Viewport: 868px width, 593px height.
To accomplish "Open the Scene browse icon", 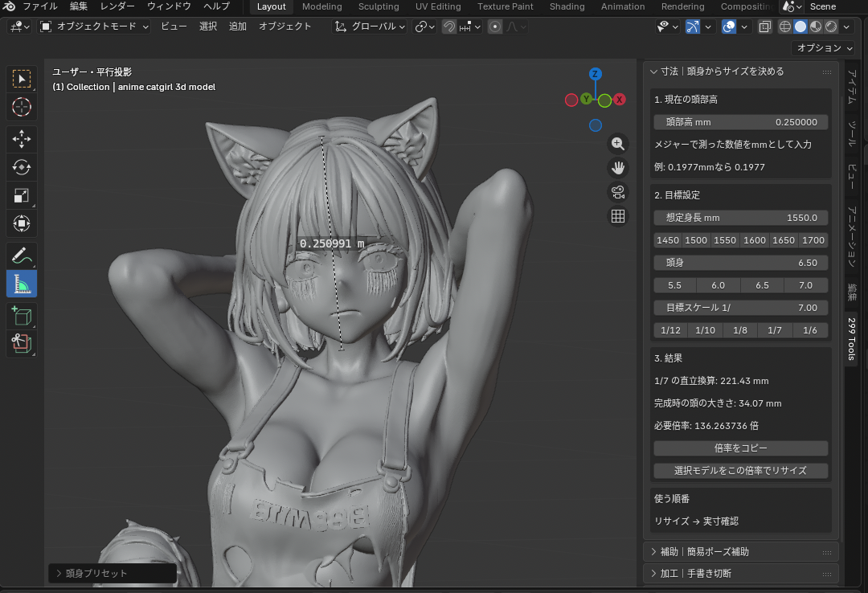I will tap(792, 6).
